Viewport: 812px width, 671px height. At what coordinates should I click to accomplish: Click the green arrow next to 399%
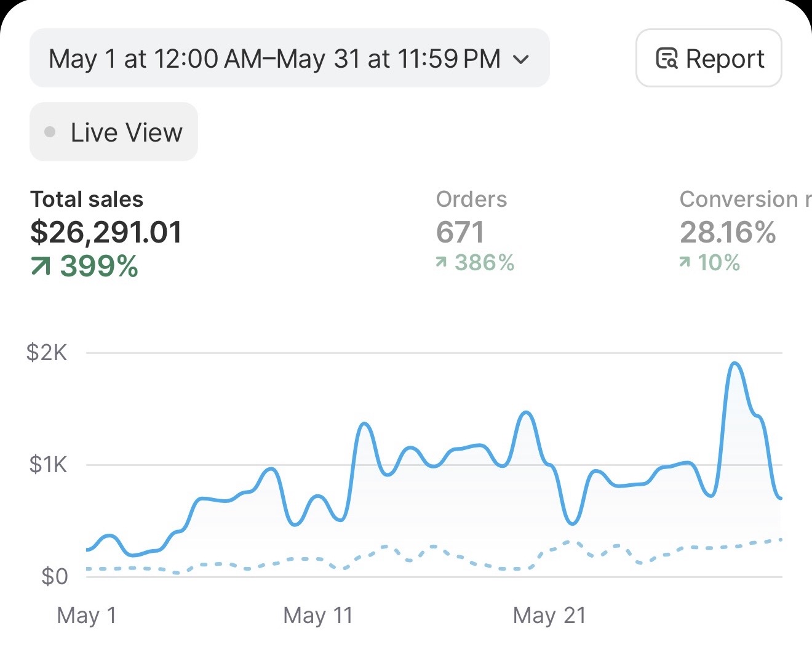click(x=41, y=267)
